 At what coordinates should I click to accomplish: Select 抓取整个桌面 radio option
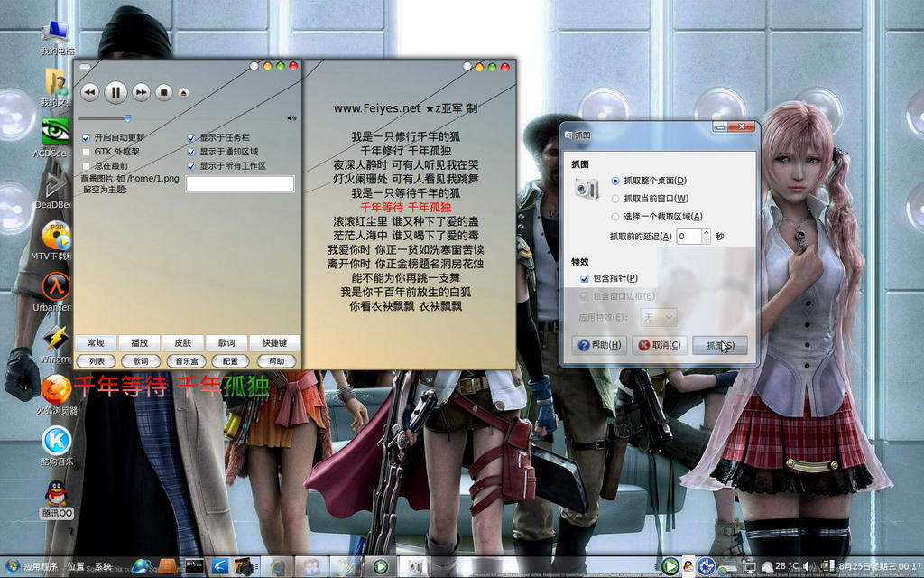615,181
